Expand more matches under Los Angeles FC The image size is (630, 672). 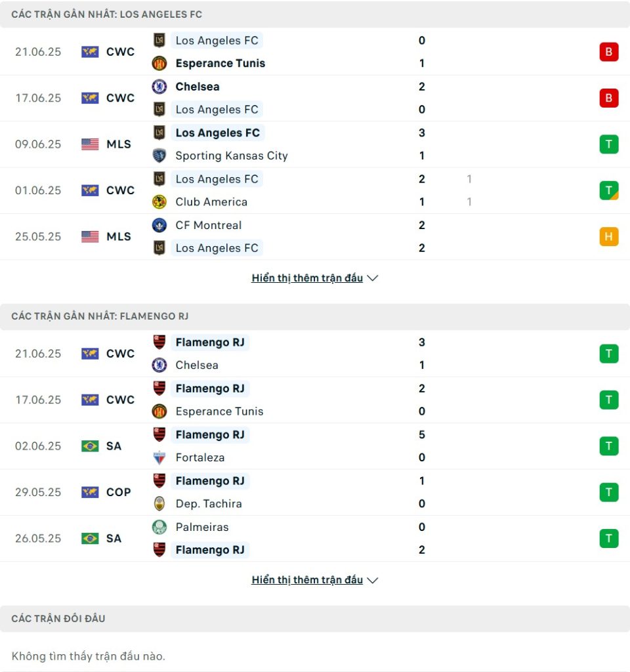coord(307,278)
